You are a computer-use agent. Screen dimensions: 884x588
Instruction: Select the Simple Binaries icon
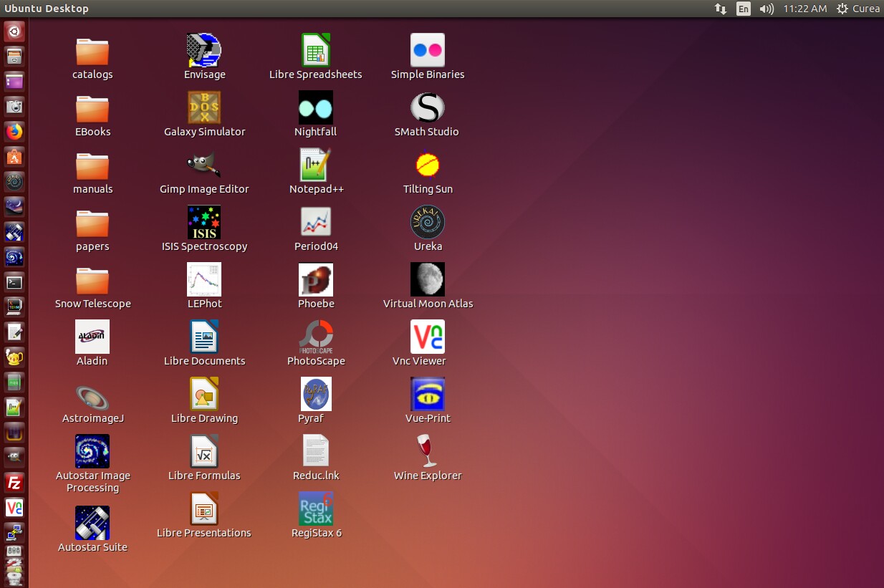tap(428, 50)
